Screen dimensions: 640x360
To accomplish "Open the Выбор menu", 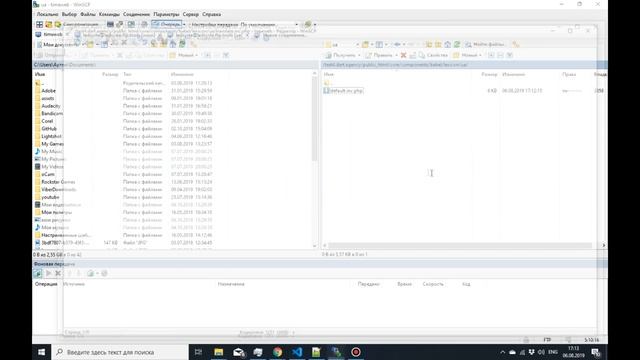I will 69,14.
